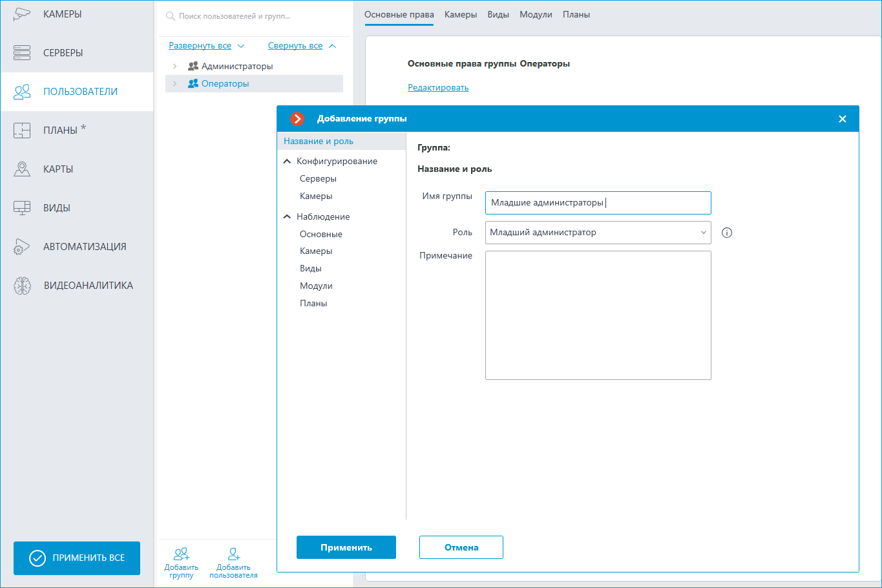882x588 pixels.
Task: Click the Automation sidebar gear-play icon
Action: (x=22, y=247)
